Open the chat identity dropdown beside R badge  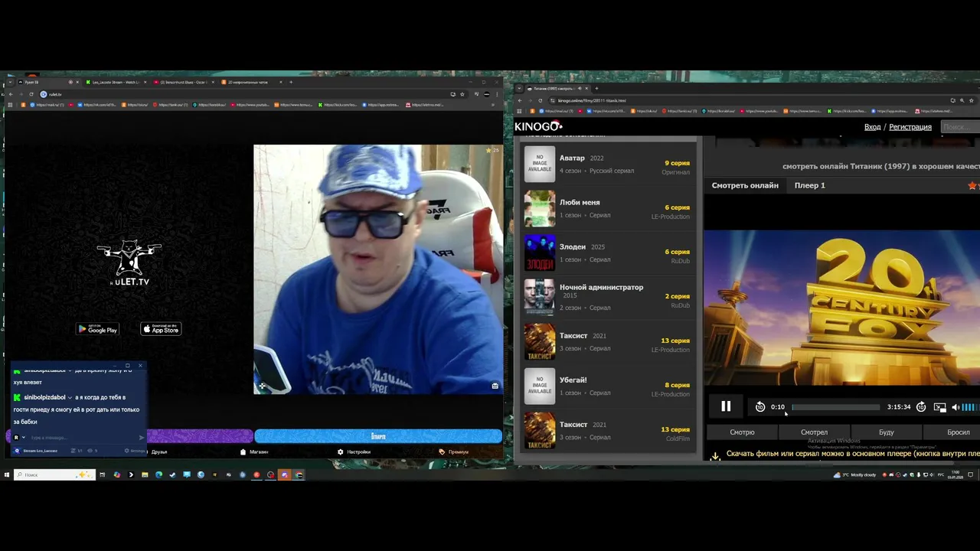[x=24, y=438]
